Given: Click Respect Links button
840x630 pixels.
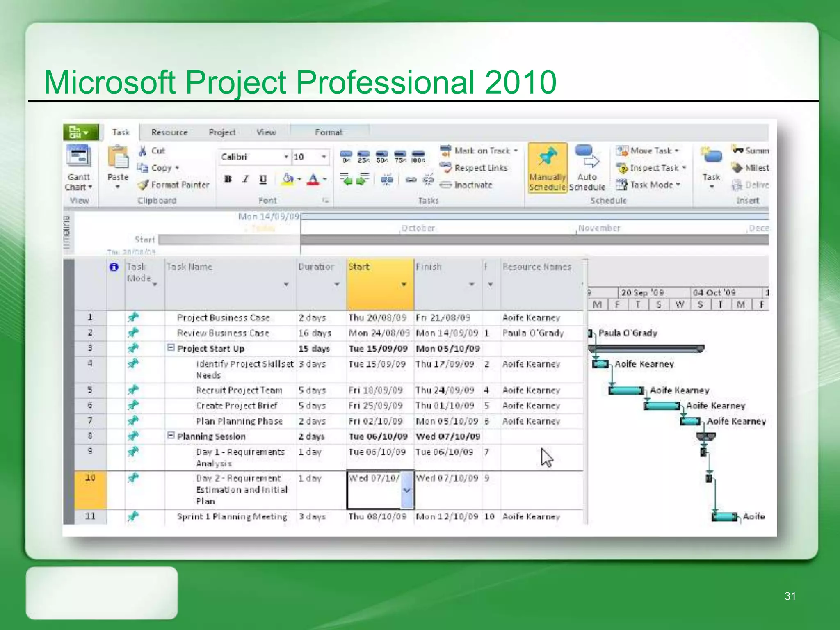Looking at the screenshot, I should 473,168.
